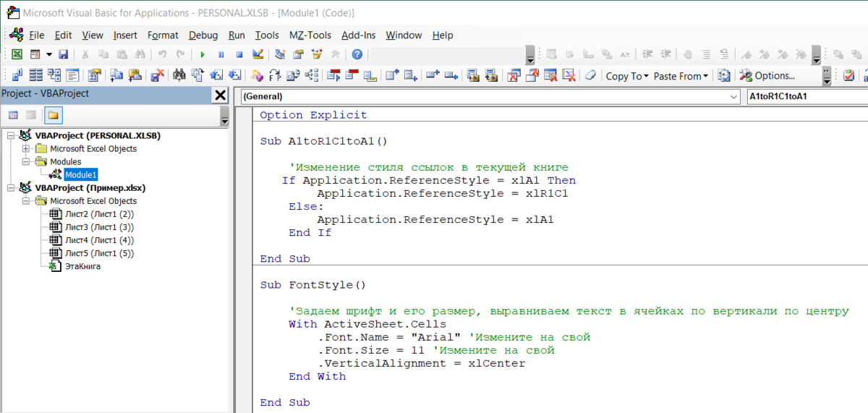Open the MZ-Tools menu
868x413 pixels.
click(x=310, y=35)
